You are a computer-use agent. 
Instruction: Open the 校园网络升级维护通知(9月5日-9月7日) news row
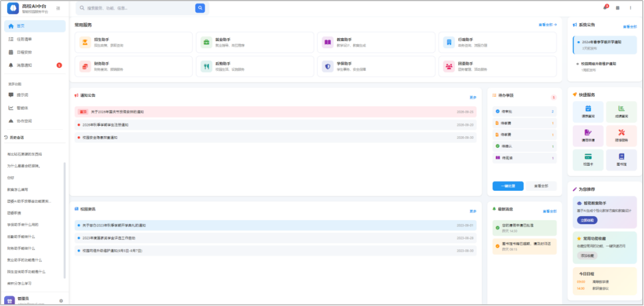[276, 250]
